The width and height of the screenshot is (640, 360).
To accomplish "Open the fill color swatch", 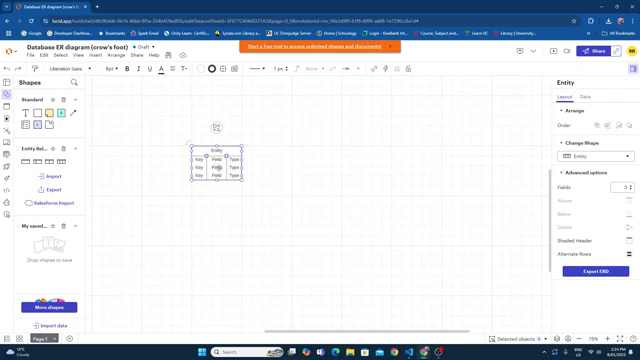I will point(200,69).
